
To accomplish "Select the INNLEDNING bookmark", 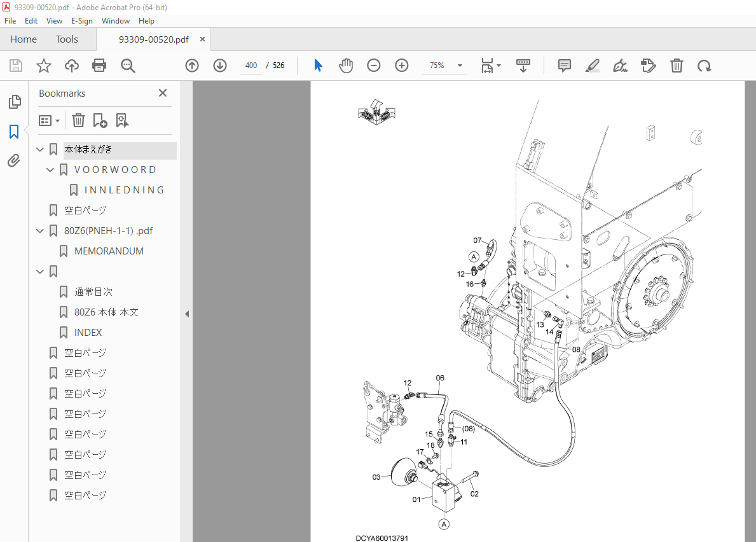I will point(125,190).
